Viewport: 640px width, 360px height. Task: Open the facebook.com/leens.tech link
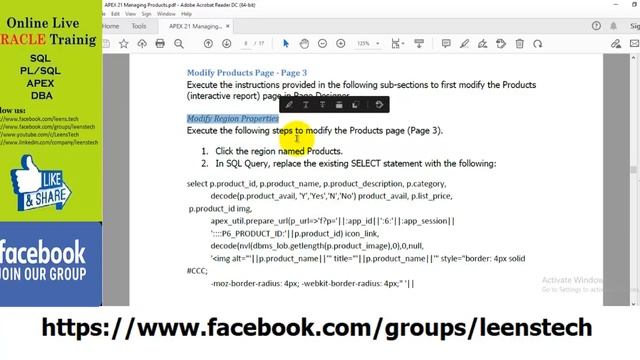[39, 119]
